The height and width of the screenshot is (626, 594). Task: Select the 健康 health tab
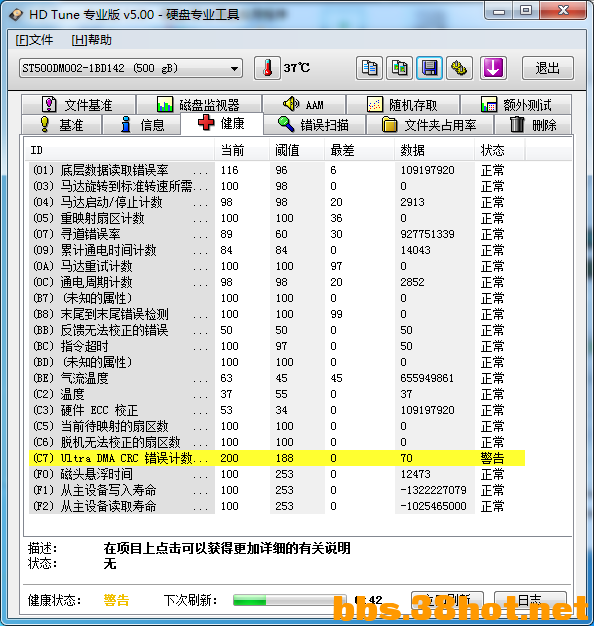(x=222, y=123)
